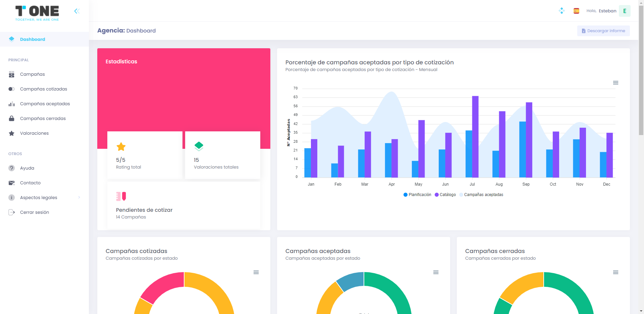
Task: Click the Valoraciones star icon in the sidebar
Action: 12,133
